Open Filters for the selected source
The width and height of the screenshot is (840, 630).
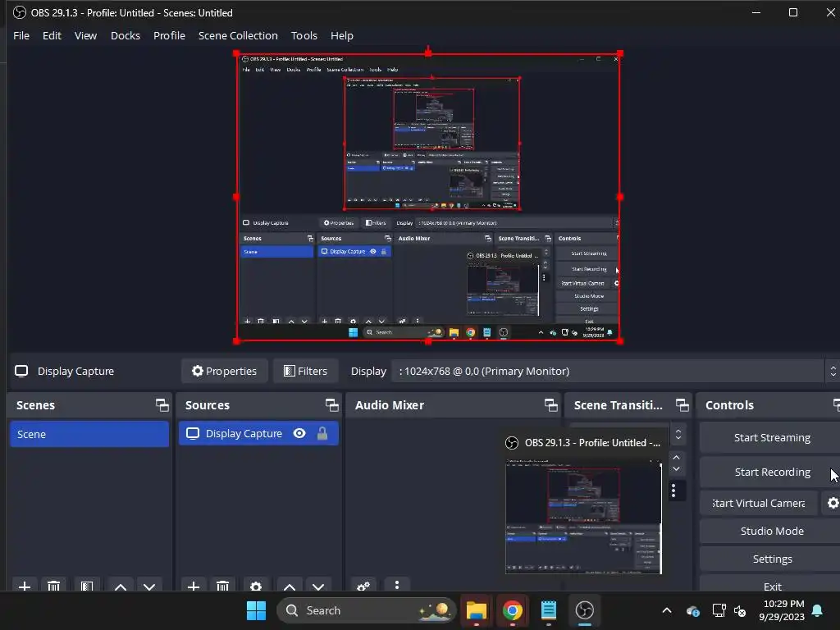pos(305,371)
